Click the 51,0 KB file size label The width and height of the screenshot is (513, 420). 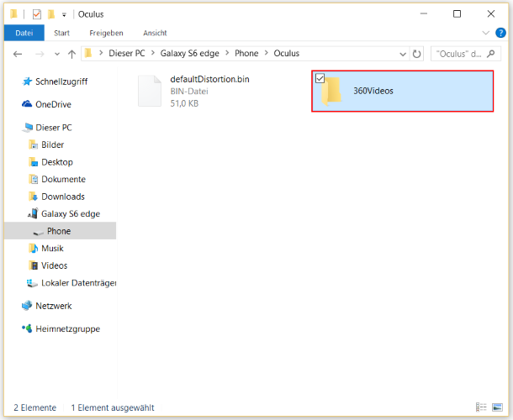[x=184, y=103]
